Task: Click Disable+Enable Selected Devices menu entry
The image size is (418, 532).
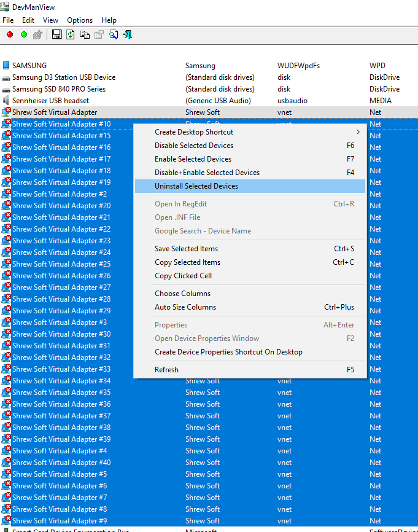Action: 207,173
